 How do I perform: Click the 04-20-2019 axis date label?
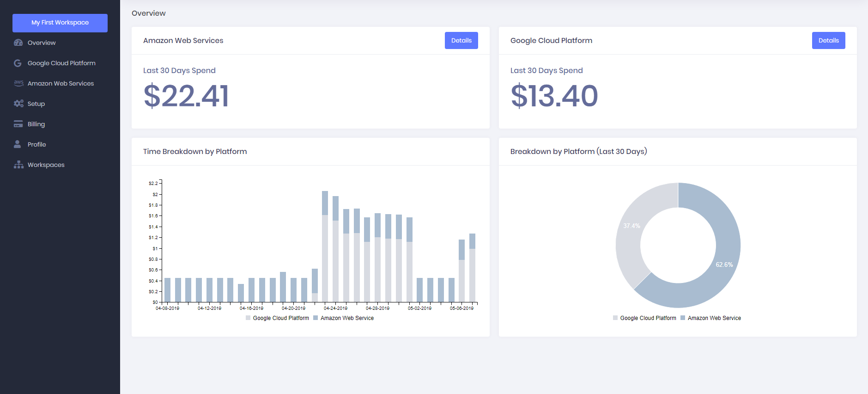(x=294, y=308)
